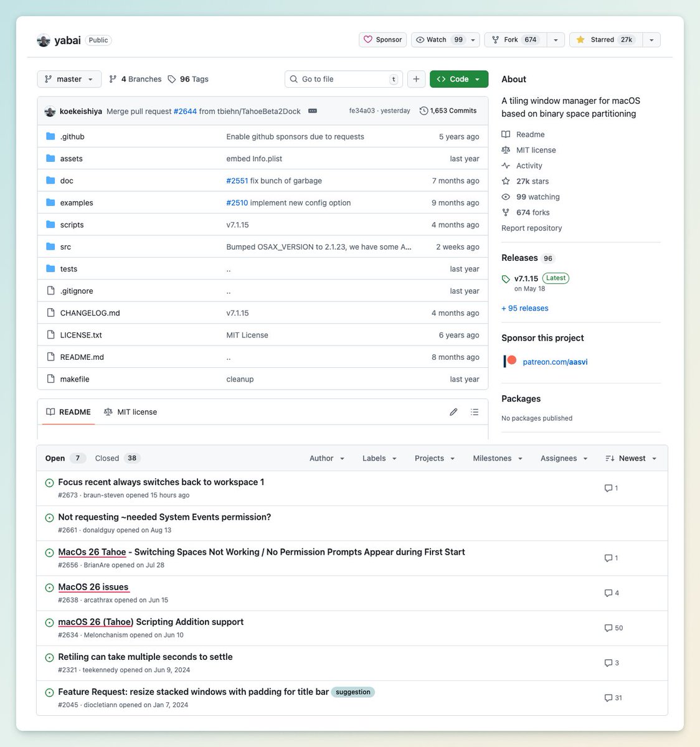
Task: Select the Closed 38 issues filter
Action: (117, 458)
